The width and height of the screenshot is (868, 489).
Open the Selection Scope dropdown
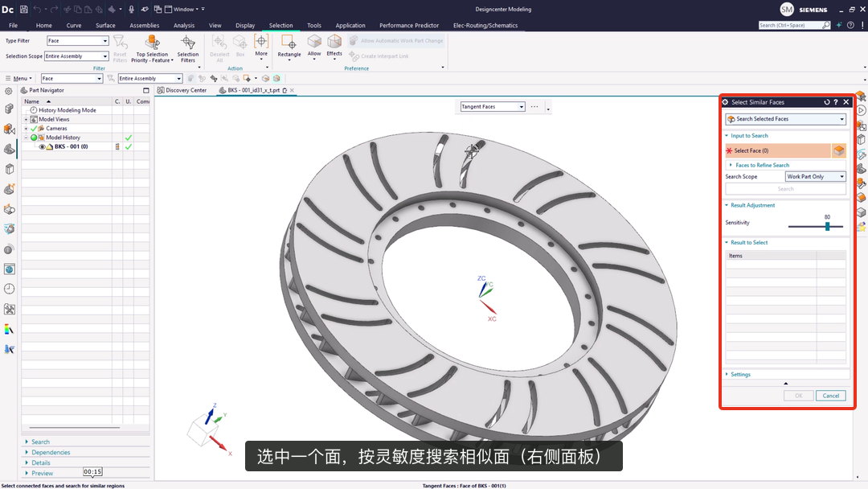coord(76,56)
